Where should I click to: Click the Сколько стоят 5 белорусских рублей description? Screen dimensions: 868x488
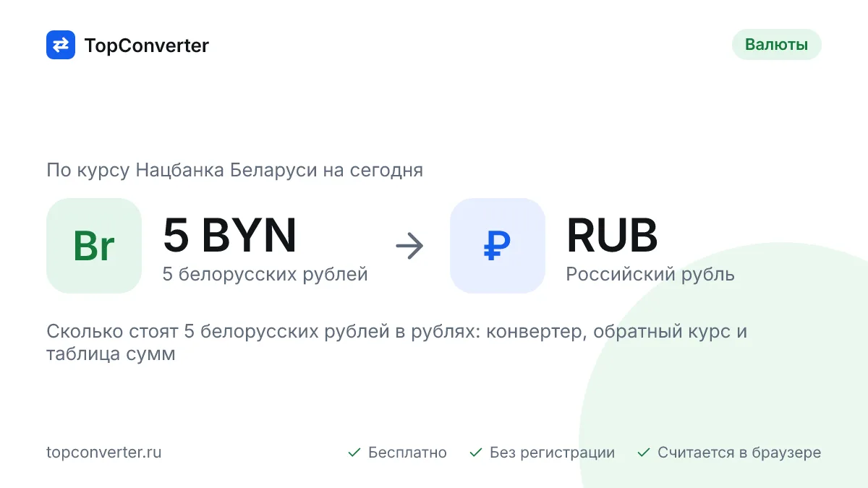397,343
